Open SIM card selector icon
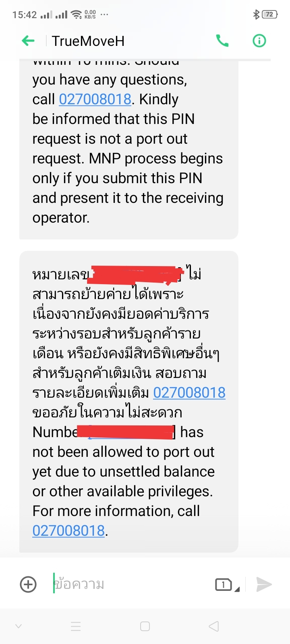The height and width of the screenshot is (644, 290). 227,584
